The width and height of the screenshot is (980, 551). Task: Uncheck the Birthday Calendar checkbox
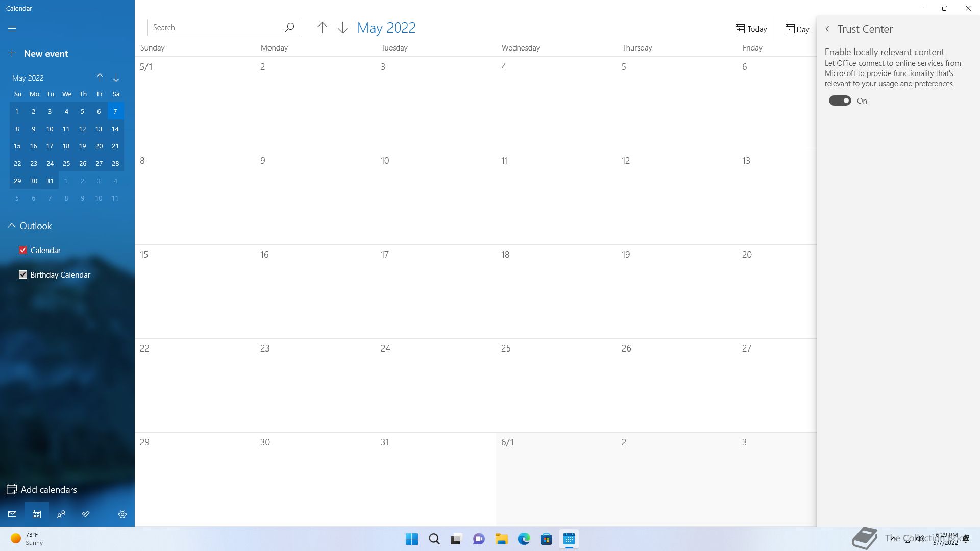click(x=23, y=274)
